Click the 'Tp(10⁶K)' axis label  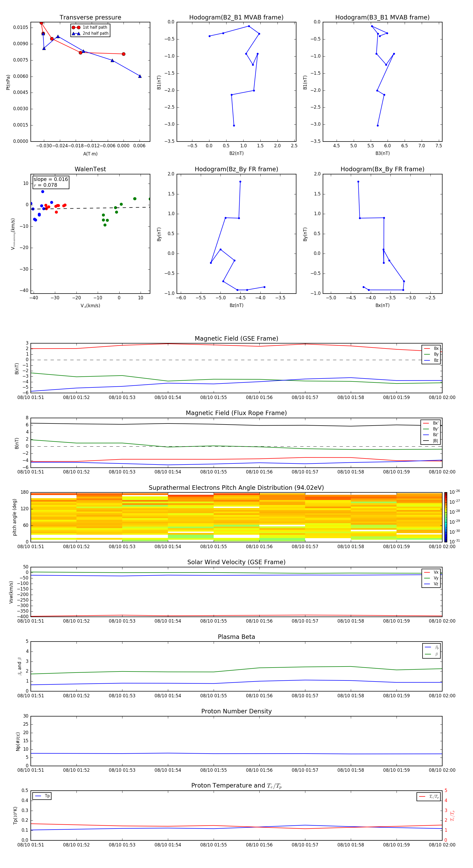tap(15, 815)
